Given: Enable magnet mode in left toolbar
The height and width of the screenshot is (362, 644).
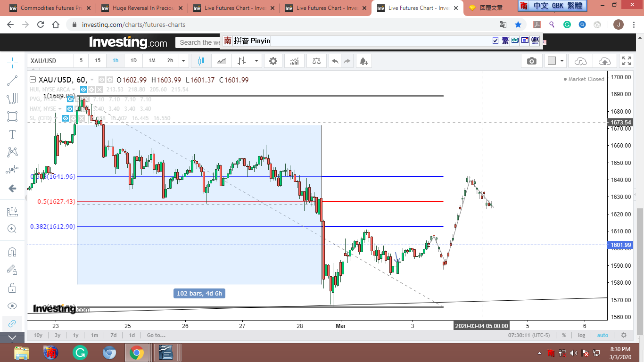Looking at the screenshot, I should point(12,252).
